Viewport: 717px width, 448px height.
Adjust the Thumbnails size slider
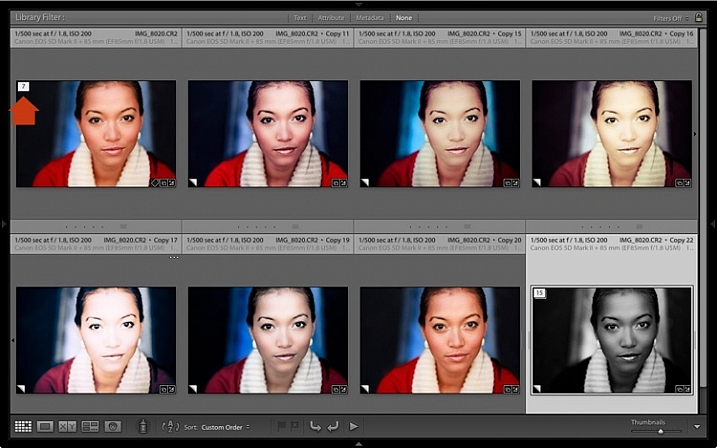coord(660,431)
